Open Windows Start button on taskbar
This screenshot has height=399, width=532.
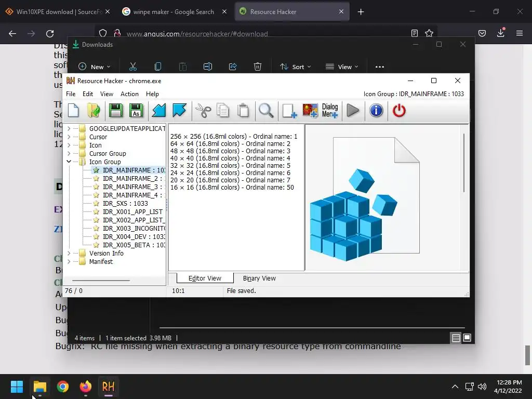coord(17,387)
